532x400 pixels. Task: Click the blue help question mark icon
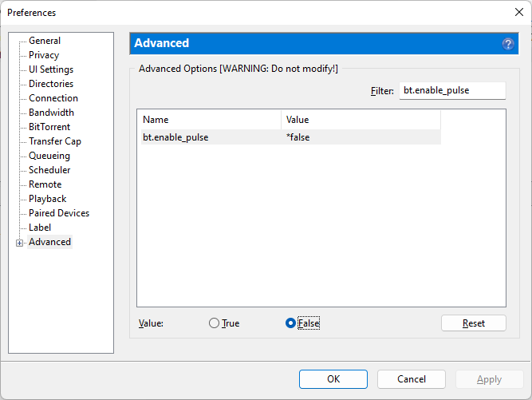pyautogui.click(x=508, y=44)
